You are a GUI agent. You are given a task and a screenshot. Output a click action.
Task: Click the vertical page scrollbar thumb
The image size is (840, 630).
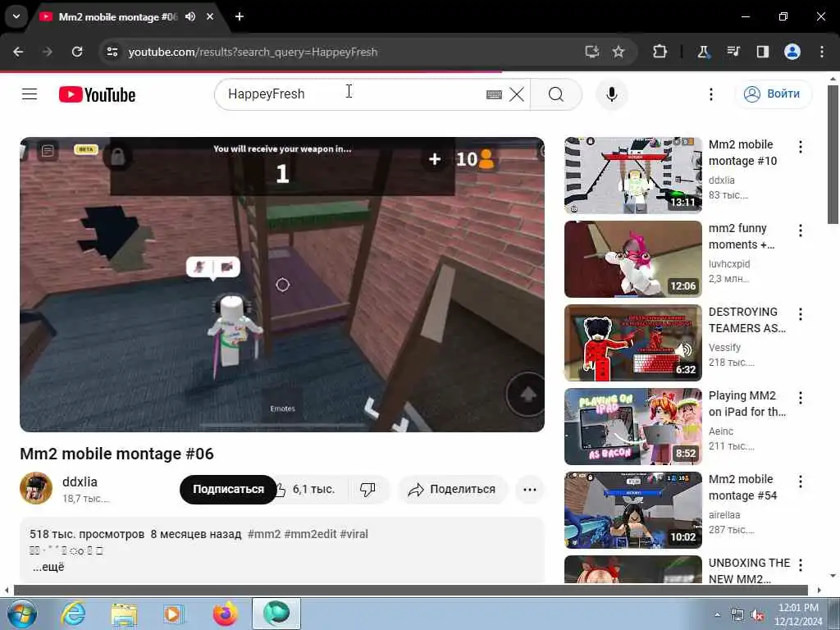click(x=833, y=154)
